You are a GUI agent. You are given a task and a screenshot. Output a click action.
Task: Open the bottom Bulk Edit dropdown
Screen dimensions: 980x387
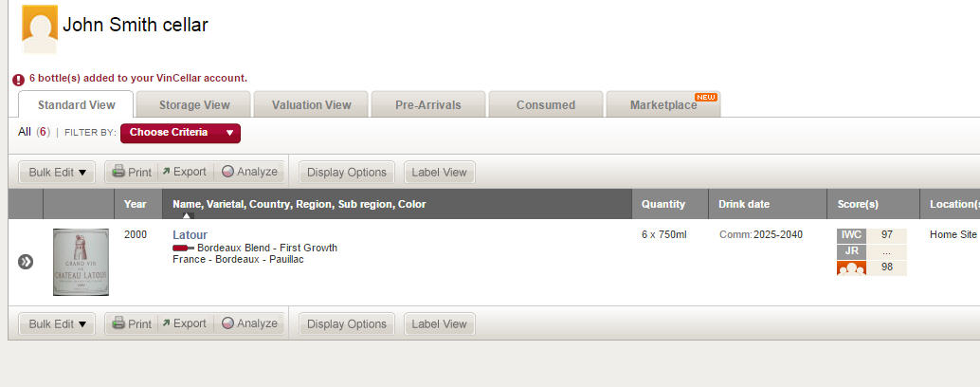(57, 324)
